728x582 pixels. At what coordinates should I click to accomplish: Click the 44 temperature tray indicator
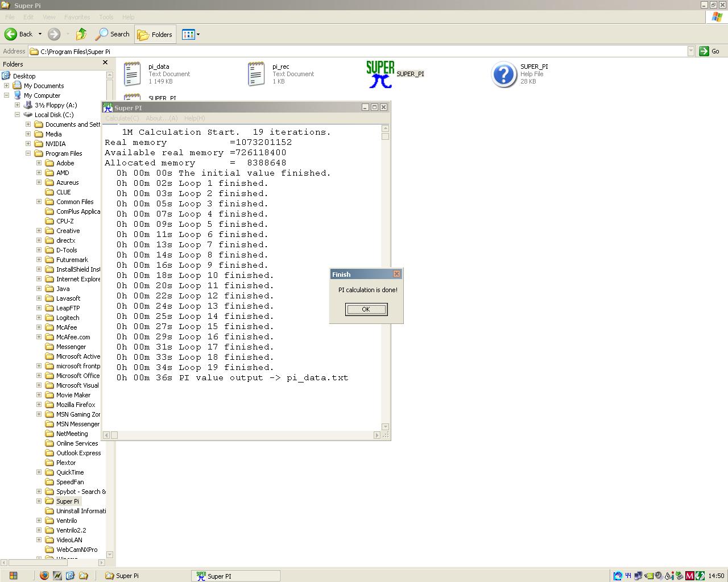click(x=628, y=576)
